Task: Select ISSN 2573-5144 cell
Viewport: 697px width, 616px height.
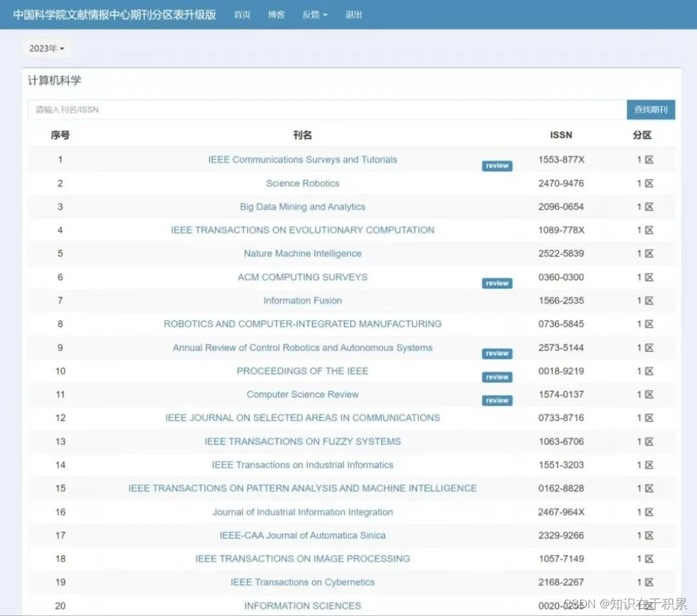Action: tap(561, 348)
